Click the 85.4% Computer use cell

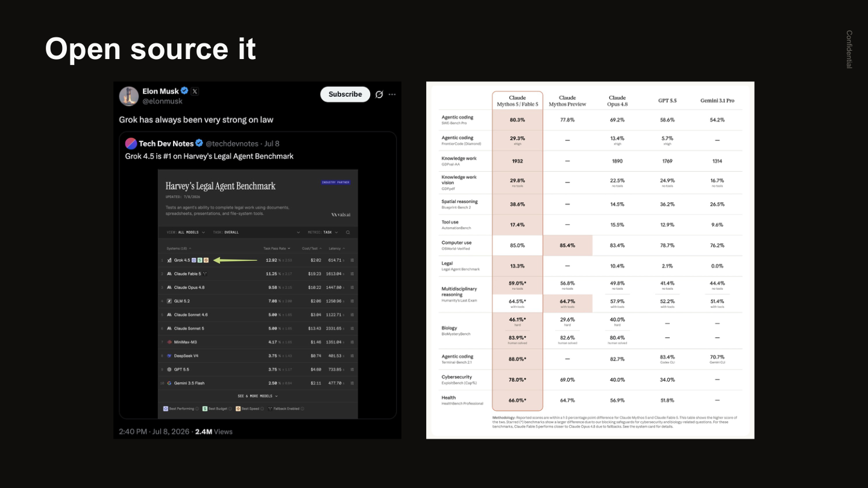point(567,245)
